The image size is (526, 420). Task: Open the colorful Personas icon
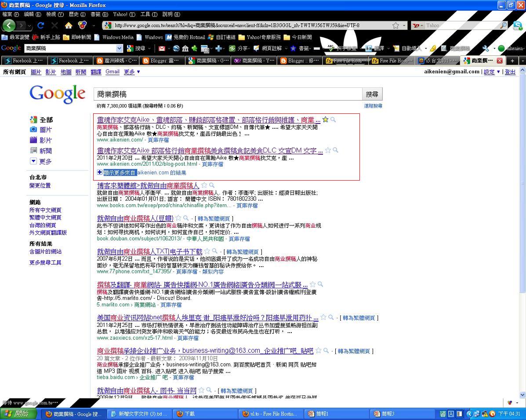(x=82, y=25)
